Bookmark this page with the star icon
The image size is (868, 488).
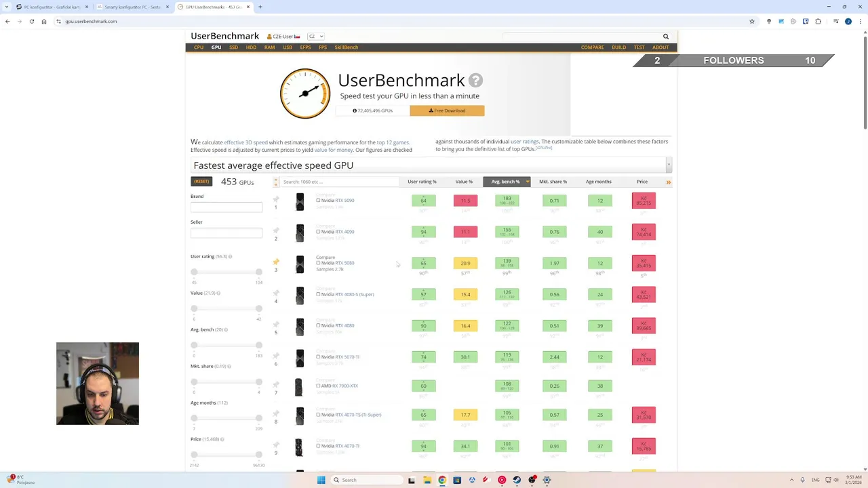pos(752,21)
